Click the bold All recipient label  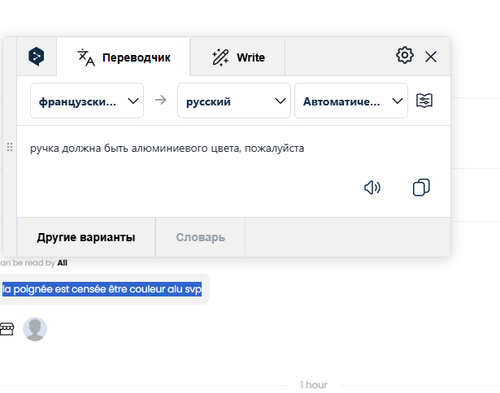(62, 263)
